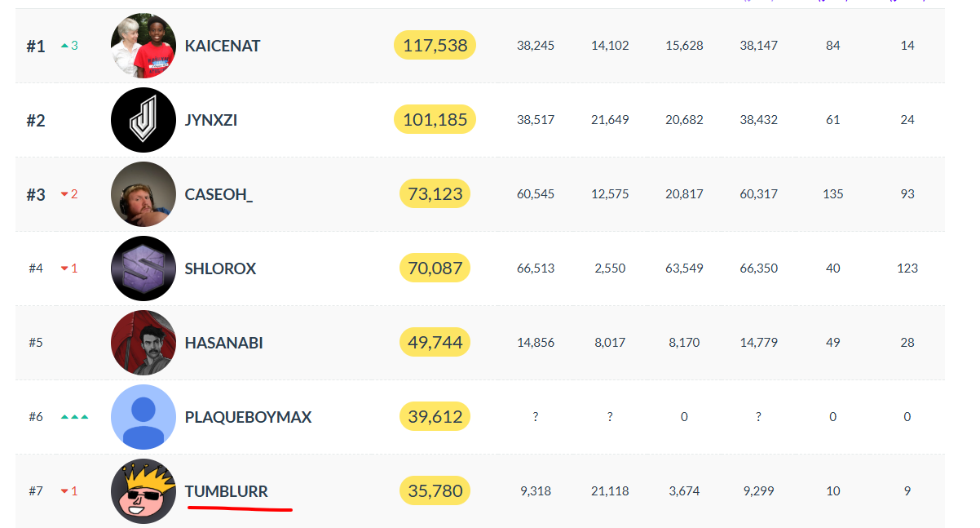
Task: Open KAICENAT's profile avatar
Action: tap(143, 46)
